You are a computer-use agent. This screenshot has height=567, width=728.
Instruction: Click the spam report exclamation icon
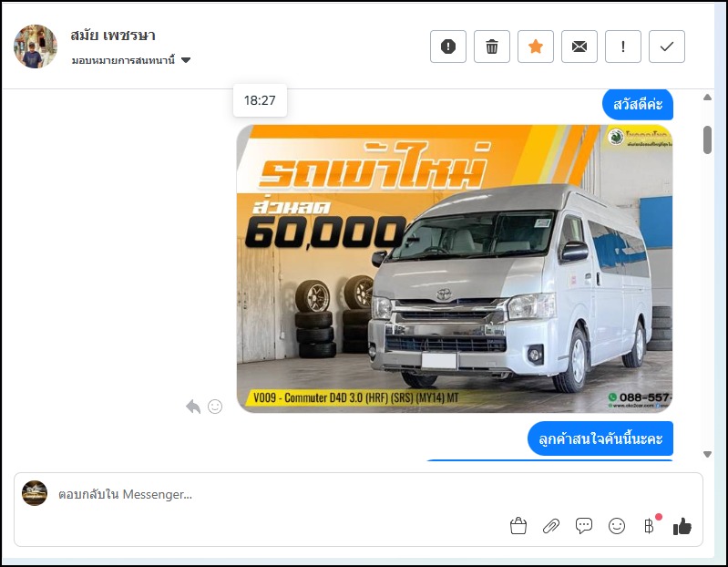coord(447,46)
